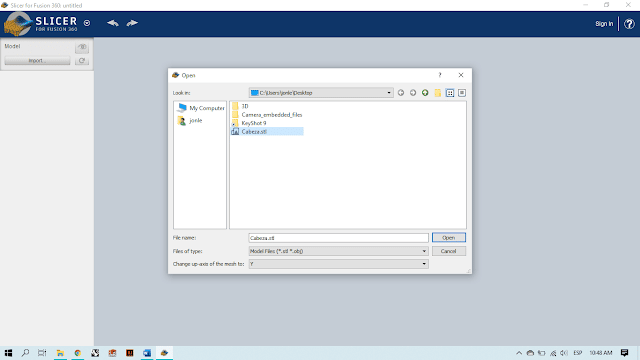Image resolution: width=640 pixels, height=360 pixels.
Task: Select the 3D folder
Action: [240, 106]
